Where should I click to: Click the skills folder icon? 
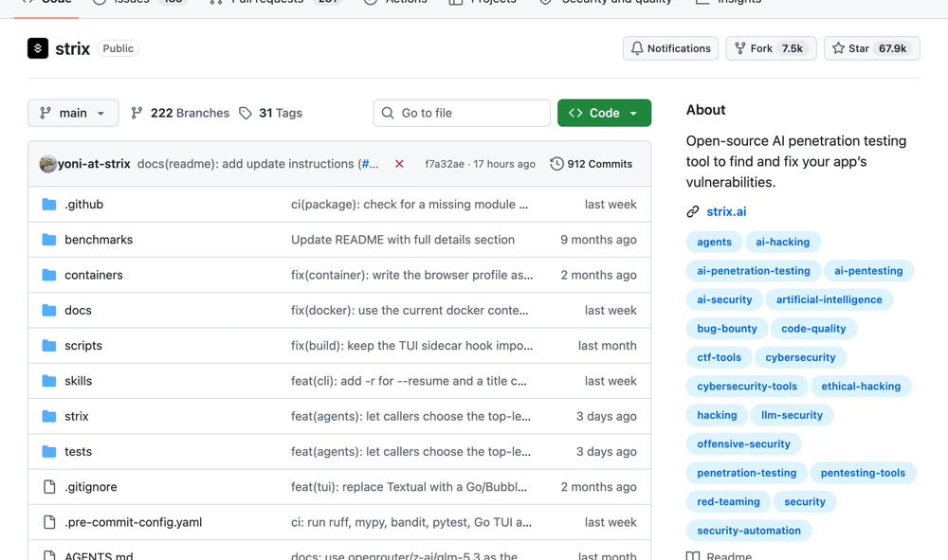point(49,381)
